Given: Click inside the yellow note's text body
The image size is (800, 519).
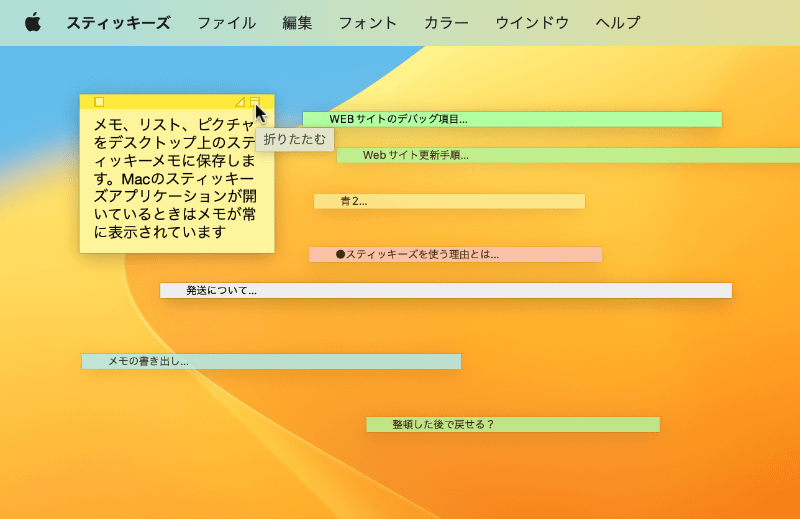Looking at the screenshot, I should tap(177, 180).
